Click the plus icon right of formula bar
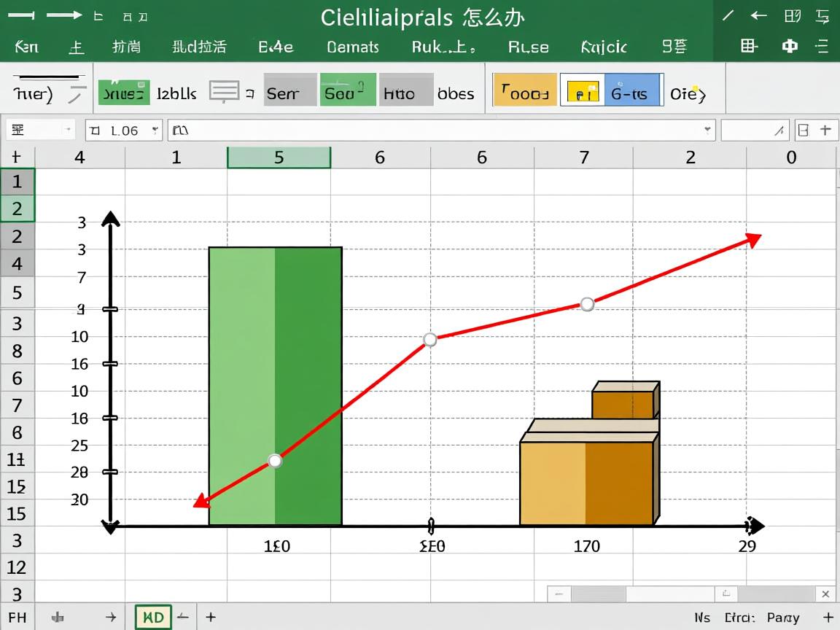 pos(825,130)
